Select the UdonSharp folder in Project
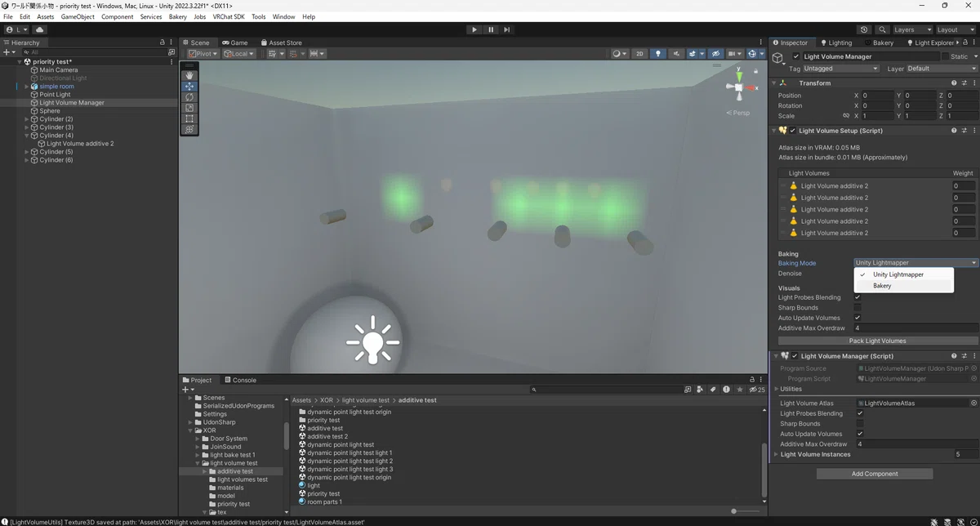Image resolution: width=980 pixels, height=526 pixels. point(219,422)
